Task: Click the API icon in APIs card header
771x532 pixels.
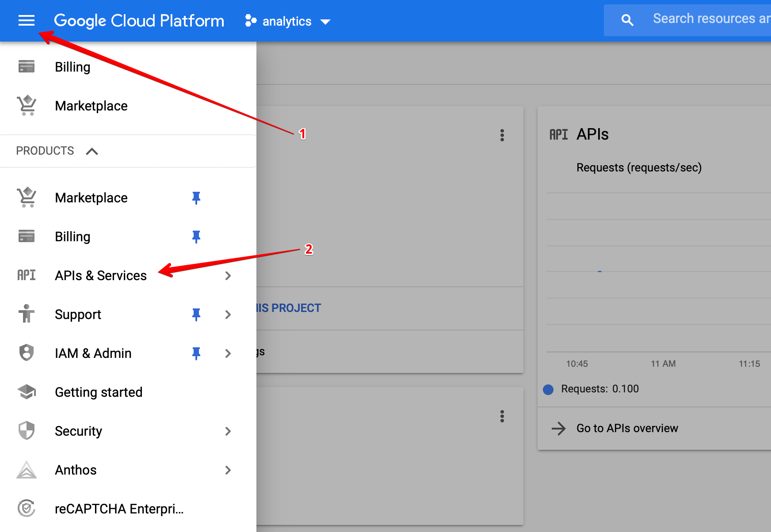Action: point(559,134)
